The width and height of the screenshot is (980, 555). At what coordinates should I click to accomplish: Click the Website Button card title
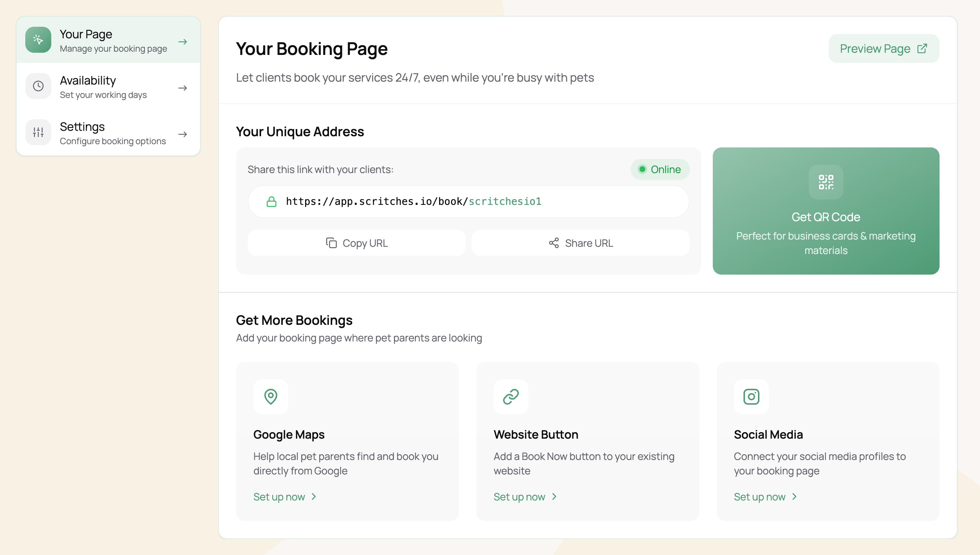click(536, 435)
